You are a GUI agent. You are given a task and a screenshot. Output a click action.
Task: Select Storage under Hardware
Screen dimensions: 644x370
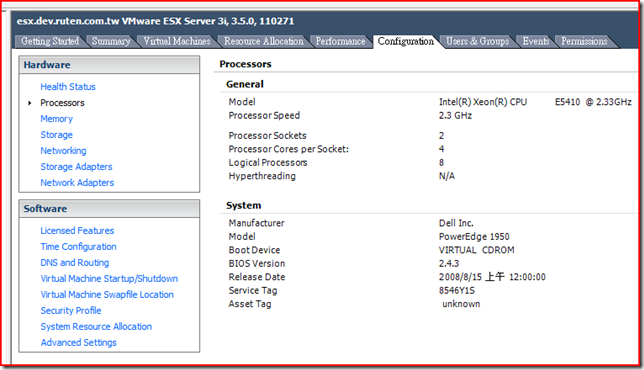(x=56, y=135)
